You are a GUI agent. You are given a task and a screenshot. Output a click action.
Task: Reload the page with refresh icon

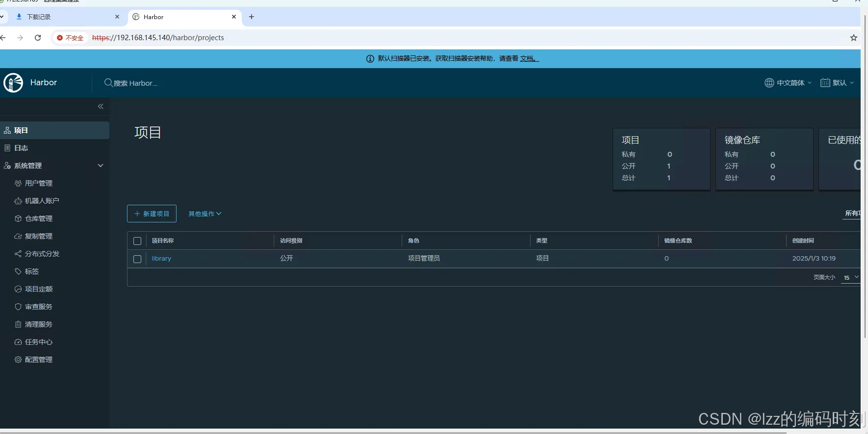pyautogui.click(x=38, y=38)
